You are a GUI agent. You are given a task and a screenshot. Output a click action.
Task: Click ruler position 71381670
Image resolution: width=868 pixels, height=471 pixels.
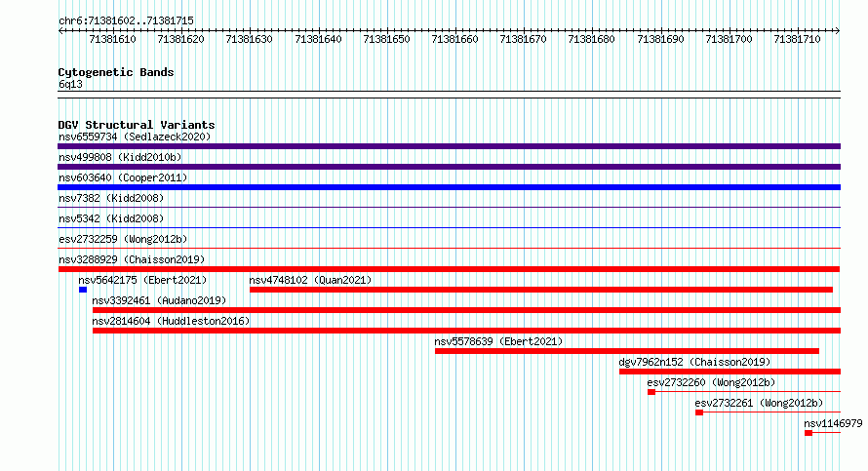523,39
